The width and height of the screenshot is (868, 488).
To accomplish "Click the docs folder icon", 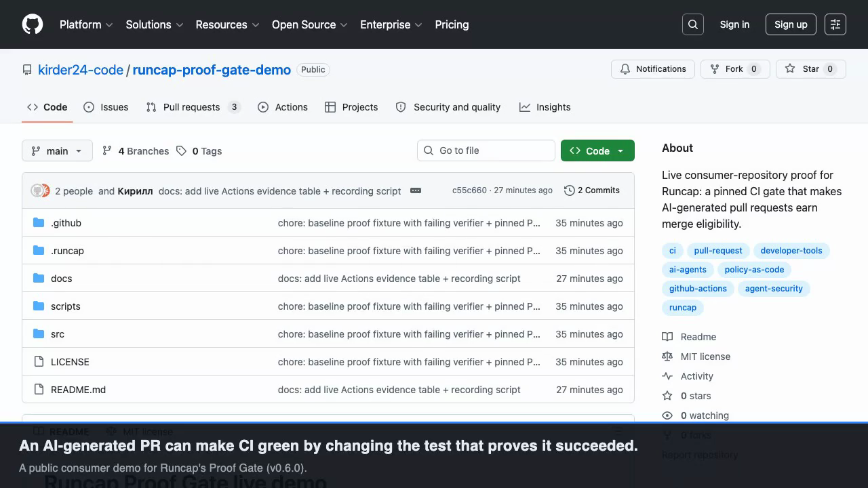I will (x=39, y=279).
